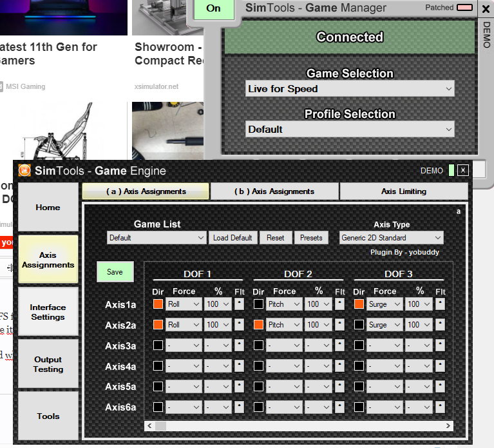This screenshot has width=494, height=448.
Task: Click the Load Default button
Action: coord(233,238)
